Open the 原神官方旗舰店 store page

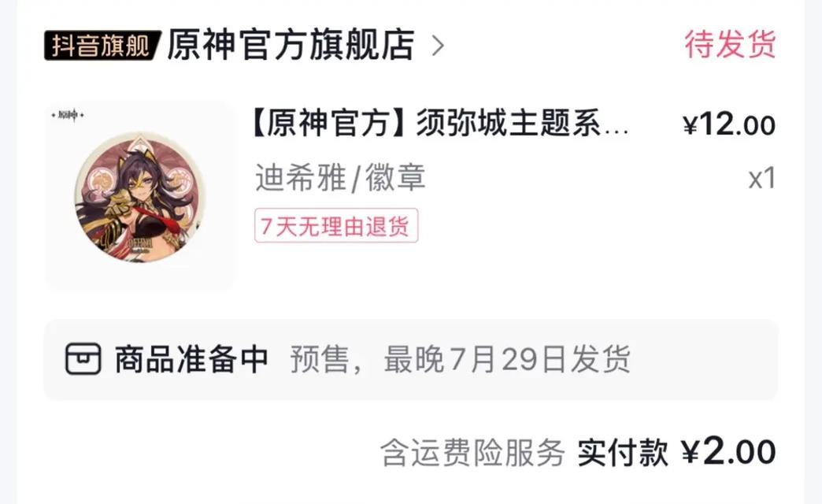point(291,45)
